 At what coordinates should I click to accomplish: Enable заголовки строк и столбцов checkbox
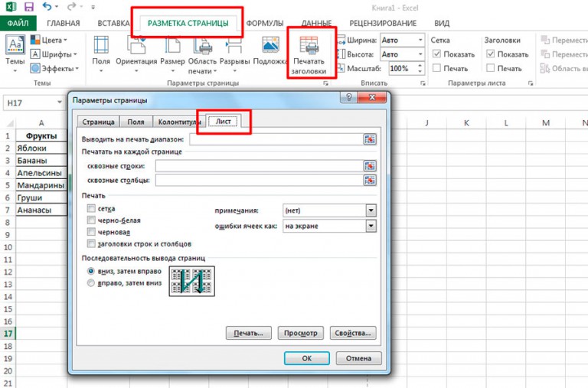(x=91, y=243)
